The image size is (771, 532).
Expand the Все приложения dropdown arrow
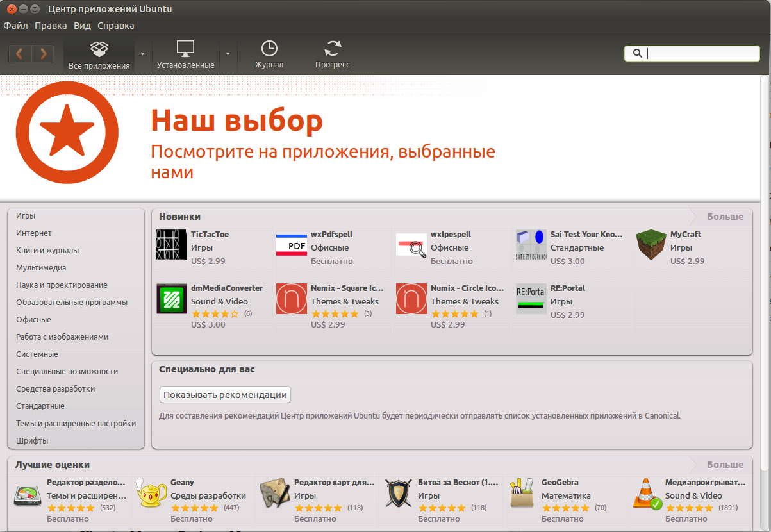(142, 54)
